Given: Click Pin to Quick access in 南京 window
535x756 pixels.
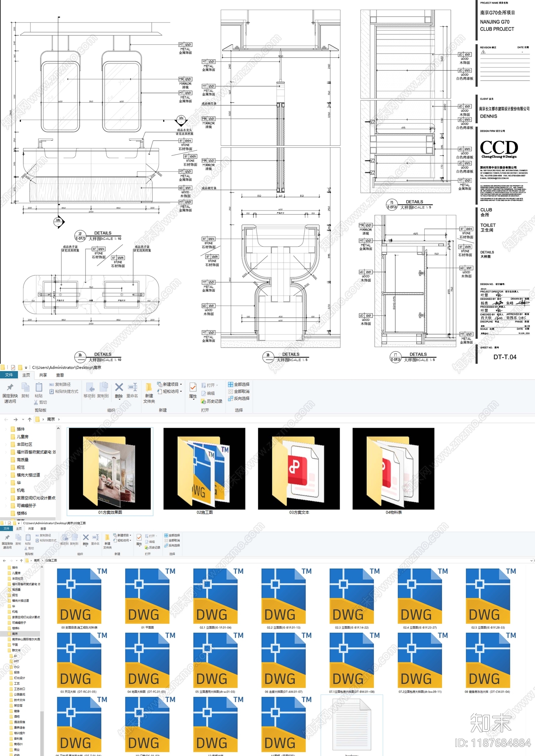Looking at the screenshot, I should click(x=10, y=393).
